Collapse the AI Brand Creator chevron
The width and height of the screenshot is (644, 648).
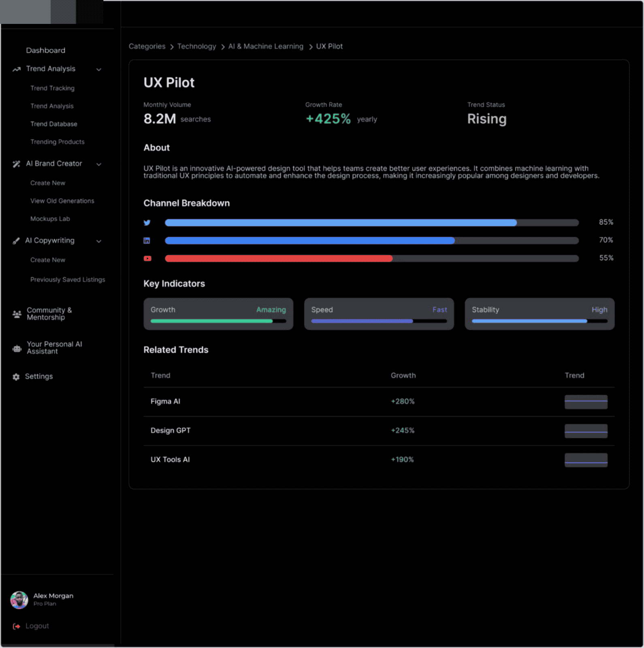[99, 164]
